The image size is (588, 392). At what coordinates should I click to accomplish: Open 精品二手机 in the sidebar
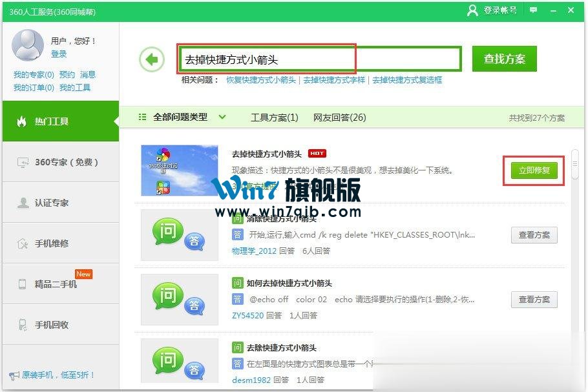tap(61, 284)
